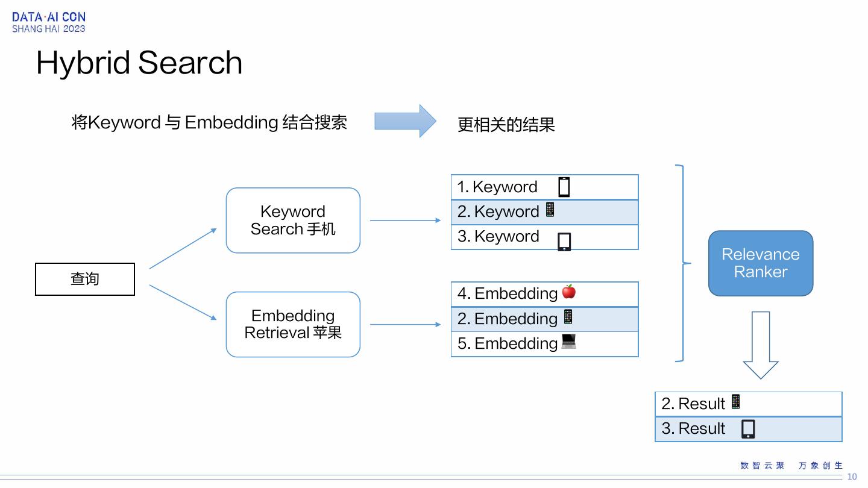This screenshot has height=488, width=868.
Task: Select the Hybrid Search title text
Action: pos(139,63)
